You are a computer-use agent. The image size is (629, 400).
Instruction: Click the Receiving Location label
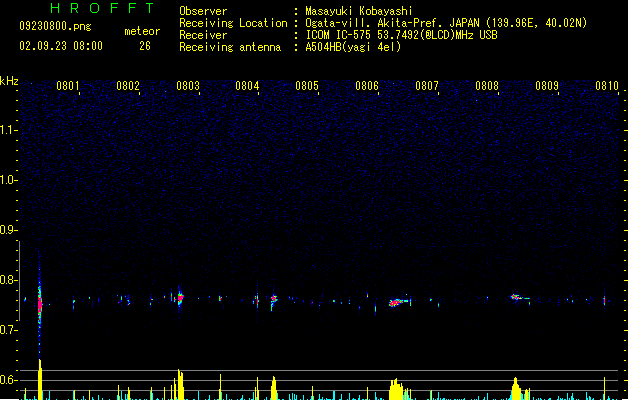pyautogui.click(x=233, y=23)
